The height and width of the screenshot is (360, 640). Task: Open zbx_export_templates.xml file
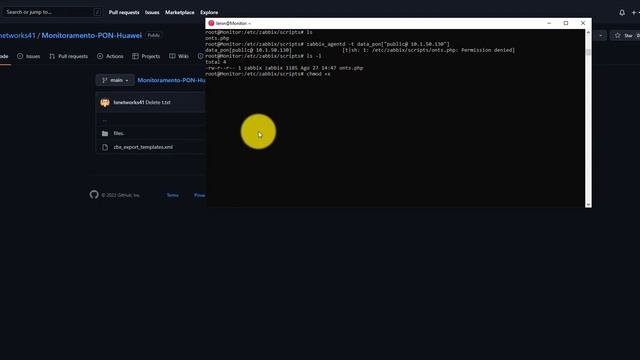tap(143, 147)
